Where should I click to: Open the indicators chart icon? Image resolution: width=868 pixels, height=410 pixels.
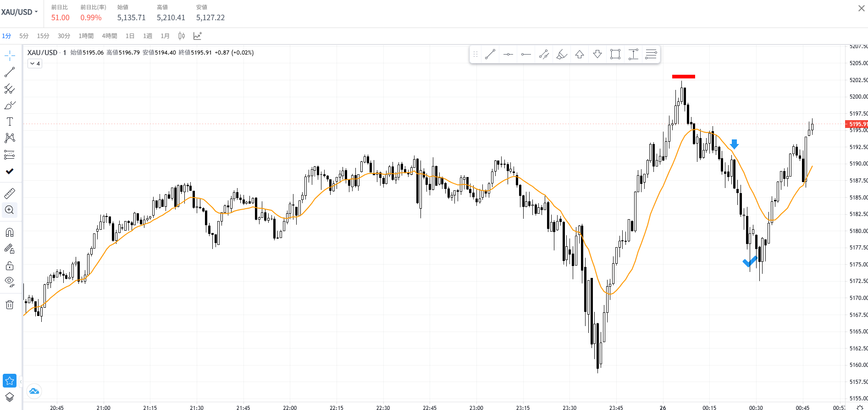point(198,36)
